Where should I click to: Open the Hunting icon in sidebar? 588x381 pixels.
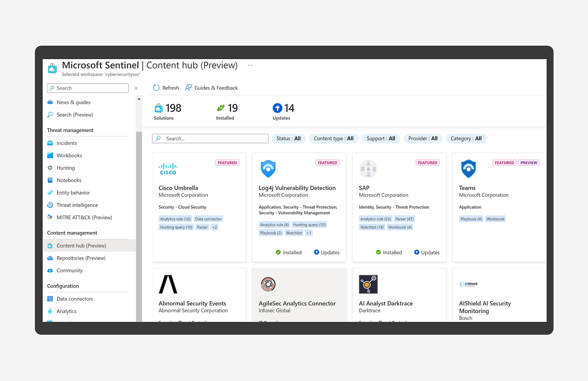(50, 168)
